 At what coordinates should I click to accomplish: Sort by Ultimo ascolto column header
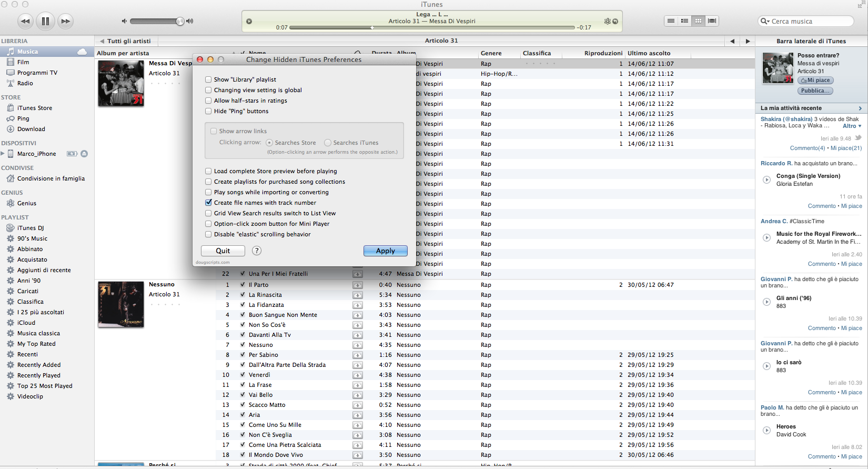coord(649,53)
